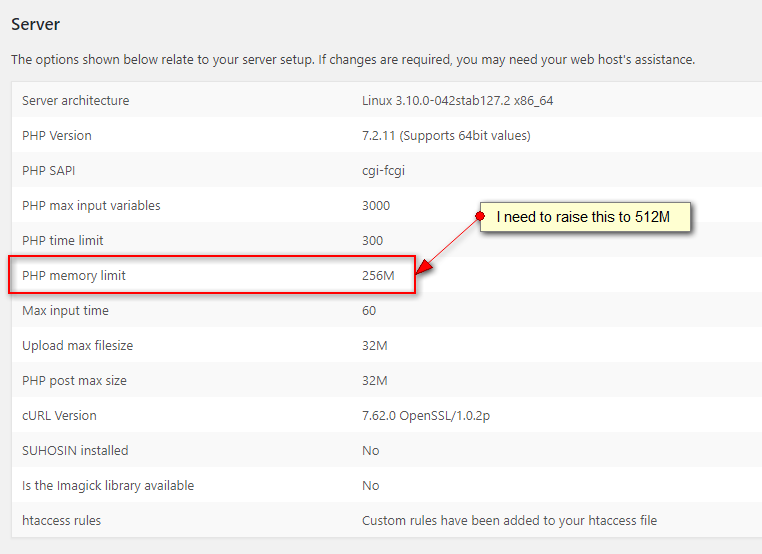
Task: Click the PHP Version label
Action: click(x=56, y=135)
